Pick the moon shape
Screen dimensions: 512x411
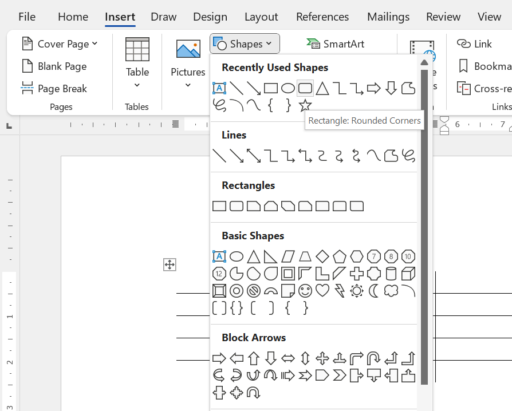[x=374, y=291]
